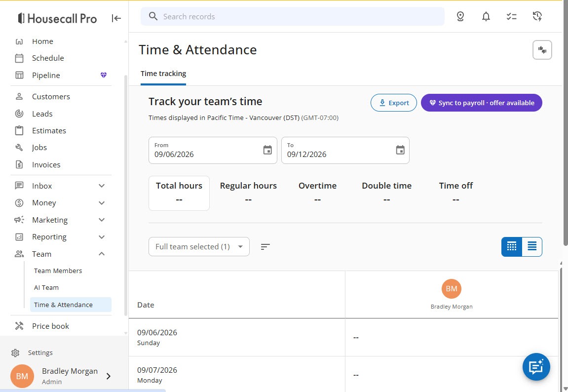Click the To date field 09/12/2026
The height and width of the screenshot is (392, 568).
coord(345,151)
